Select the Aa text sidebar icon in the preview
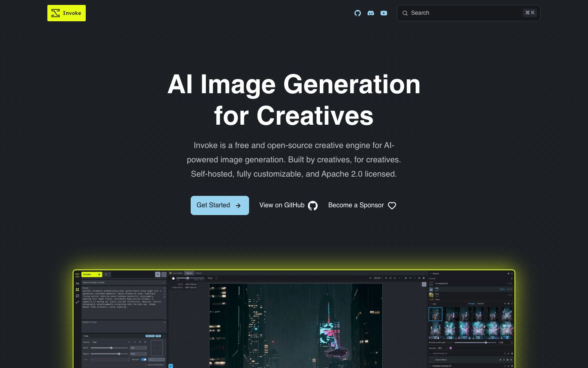This screenshot has height=368, width=588. click(x=77, y=283)
